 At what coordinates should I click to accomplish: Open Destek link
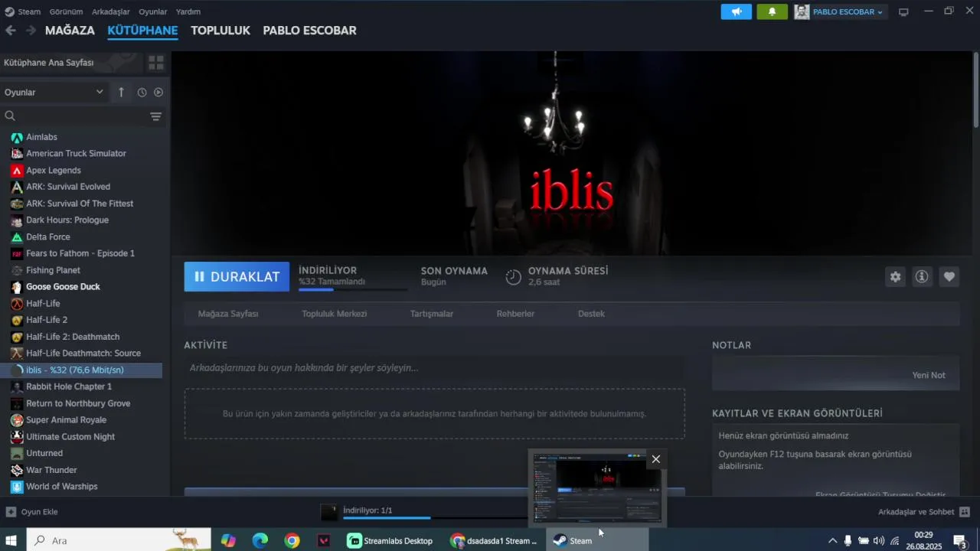click(x=591, y=314)
